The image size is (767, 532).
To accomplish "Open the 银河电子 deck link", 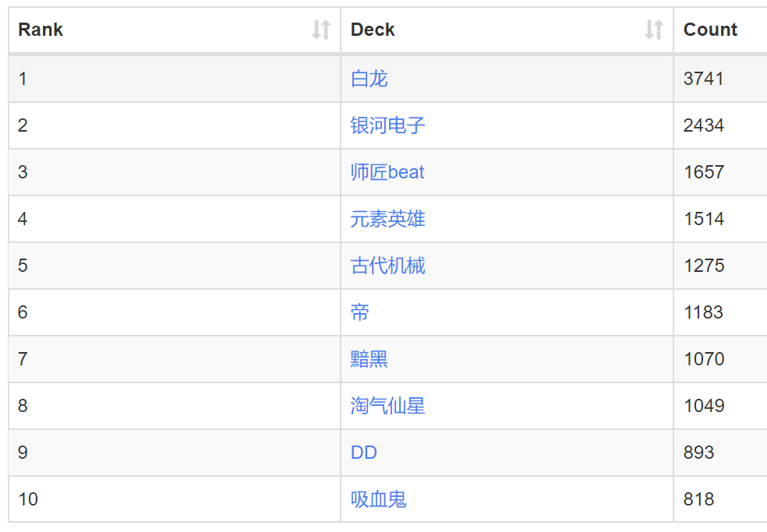I will 388,125.
